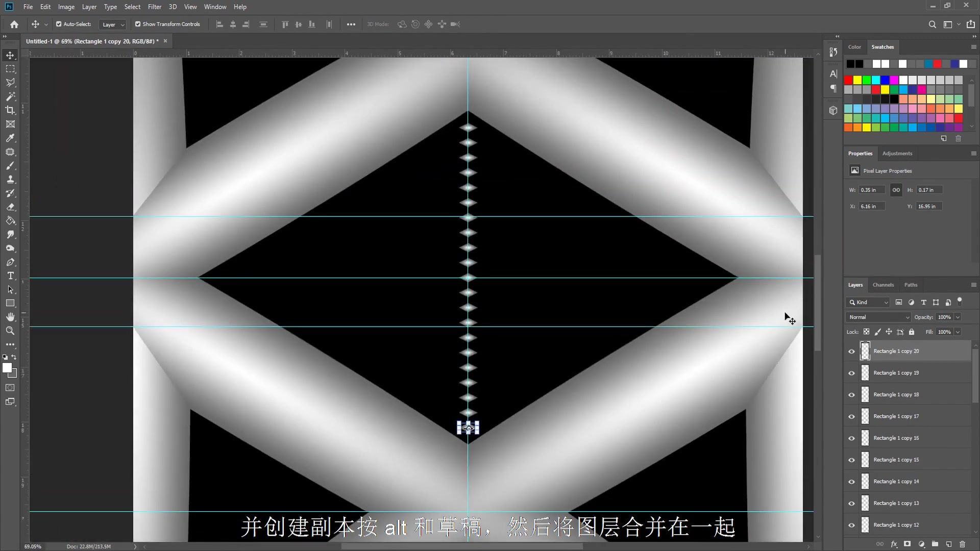Activate the Zoom tool
The width and height of the screenshot is (980, 551).
10,331
